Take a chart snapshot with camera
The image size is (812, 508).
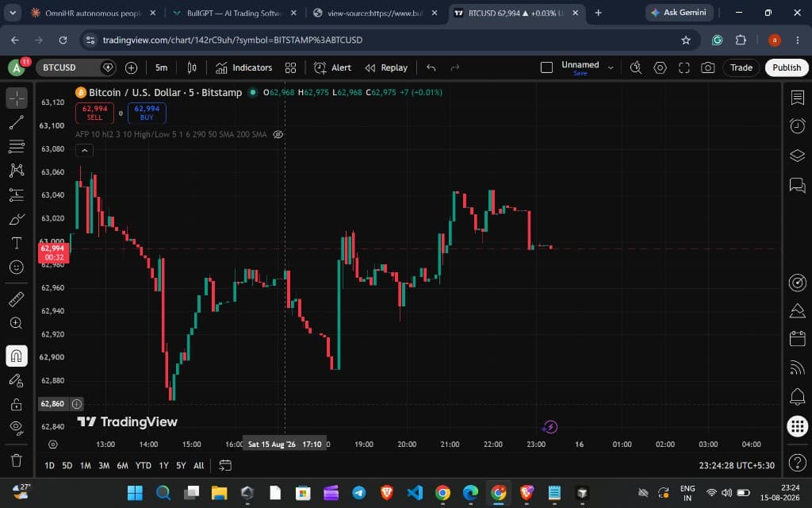click(708, 67)
